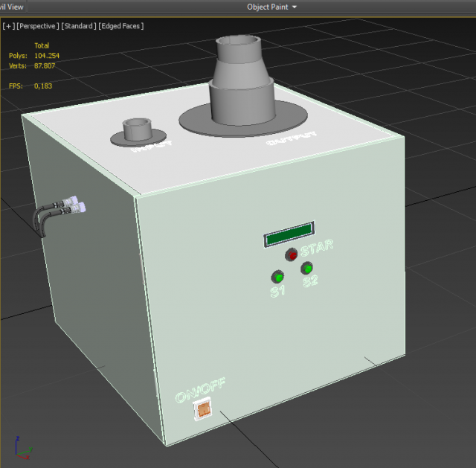Open the Perspective viewport label menu

pyautogui.click(x=37, y=26)
